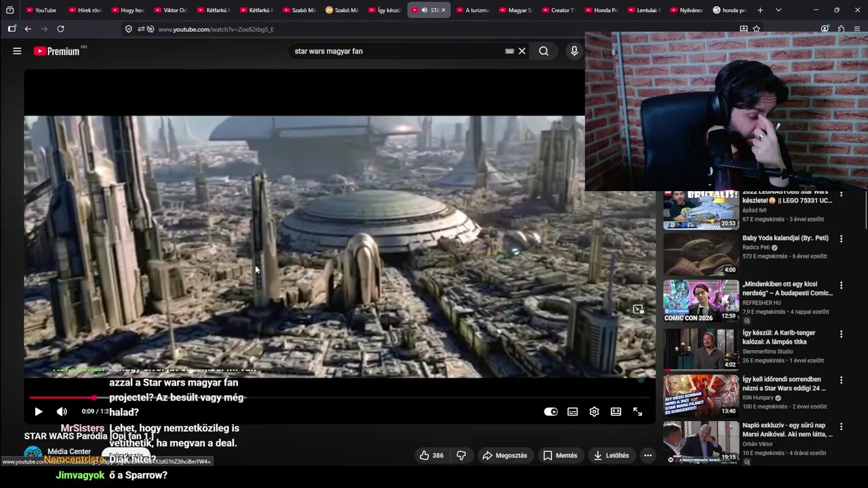Open browser extensions puzzle icon
Viewport: 868px width, 488px height.
click(841, 29)
